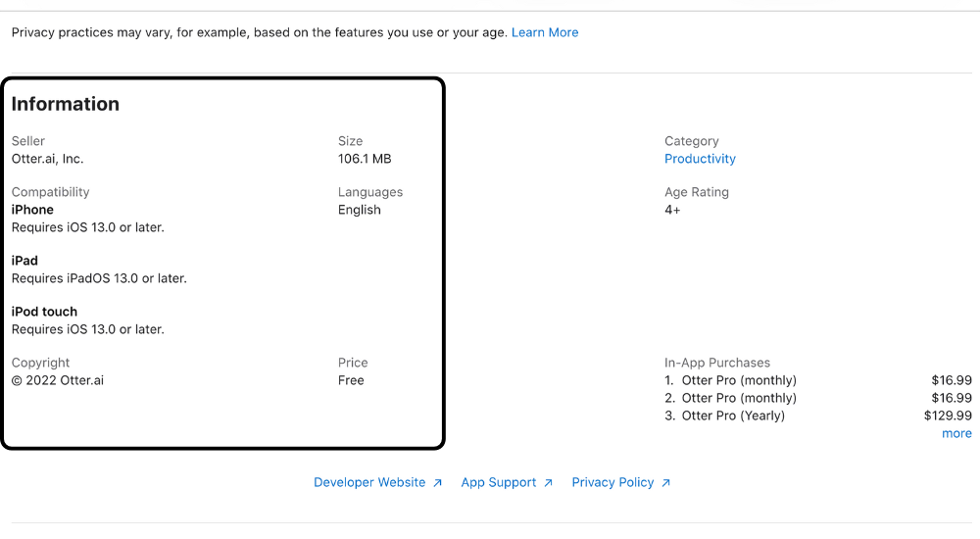The width and height of the screenshot is (980, 539).
Task: Click the © 2022 Otter.ai copyright text
Action: 58,380
